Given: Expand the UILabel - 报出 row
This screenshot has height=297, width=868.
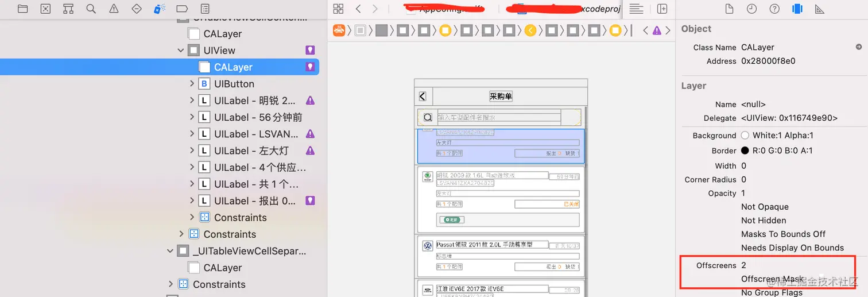Looking at the screenshot, I should [192, 201].
